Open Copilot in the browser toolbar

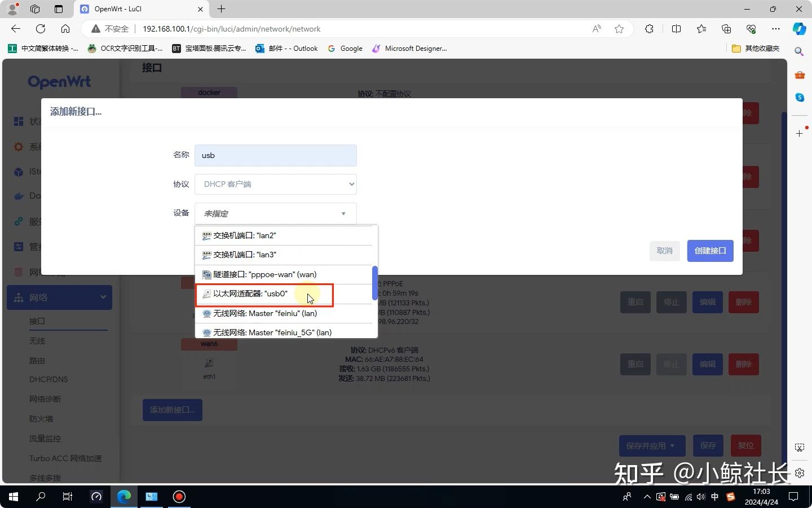[800, 29]
